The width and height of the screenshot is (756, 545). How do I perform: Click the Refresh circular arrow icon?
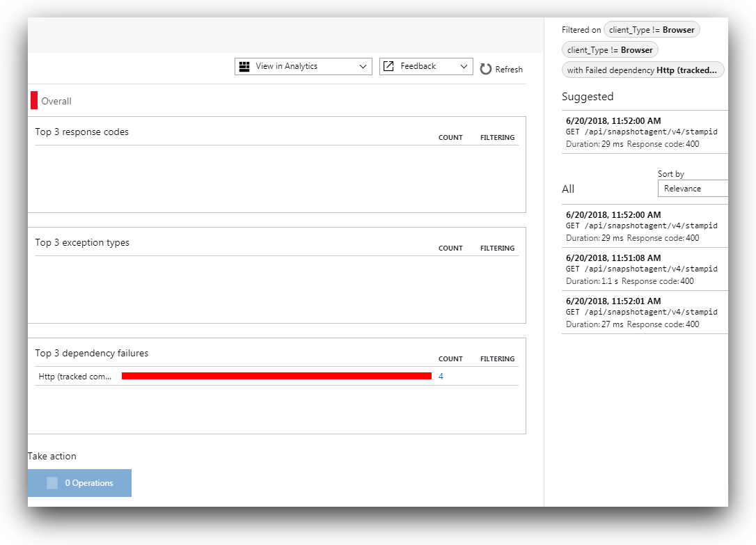pyautogui.click(x=486, y=69)
